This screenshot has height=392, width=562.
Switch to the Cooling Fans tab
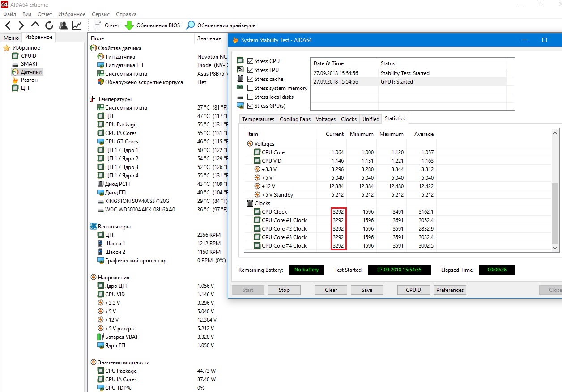pos(295,119)
